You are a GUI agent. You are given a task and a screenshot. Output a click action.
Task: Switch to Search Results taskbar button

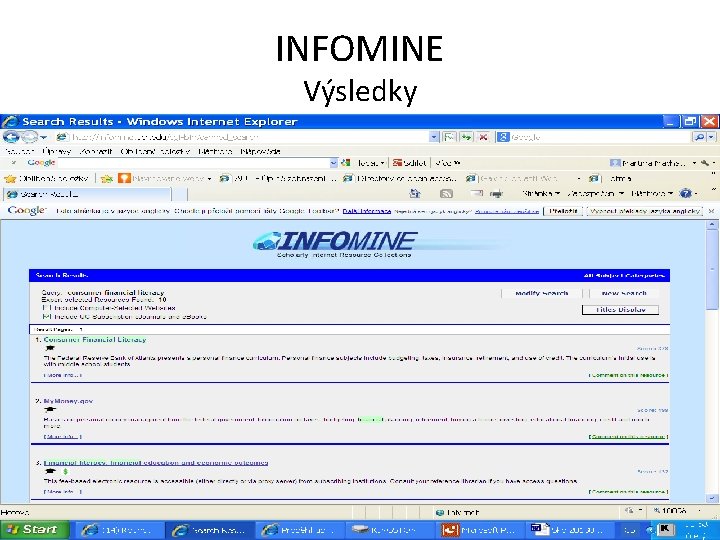point(209,530)
